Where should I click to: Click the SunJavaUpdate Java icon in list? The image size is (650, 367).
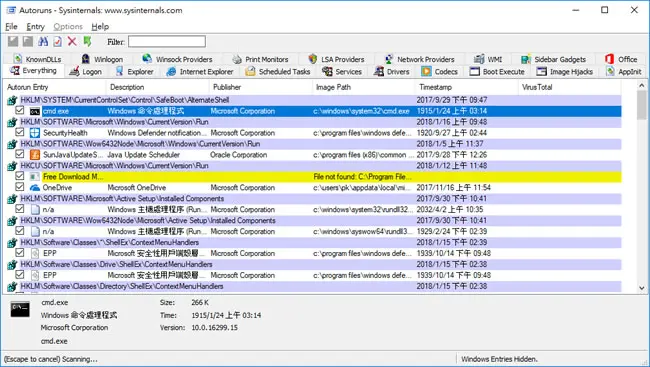click(x=35, y=155)
